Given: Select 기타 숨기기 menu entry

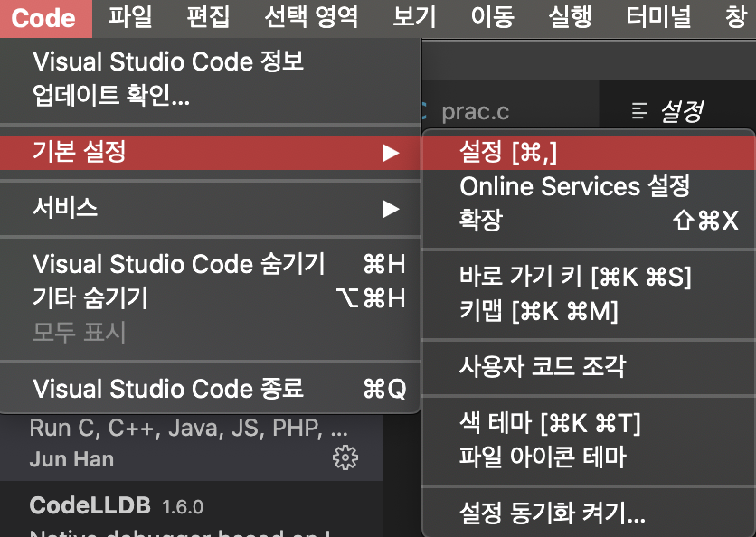Looking at the screenshot, I should [x=210, y=298].
